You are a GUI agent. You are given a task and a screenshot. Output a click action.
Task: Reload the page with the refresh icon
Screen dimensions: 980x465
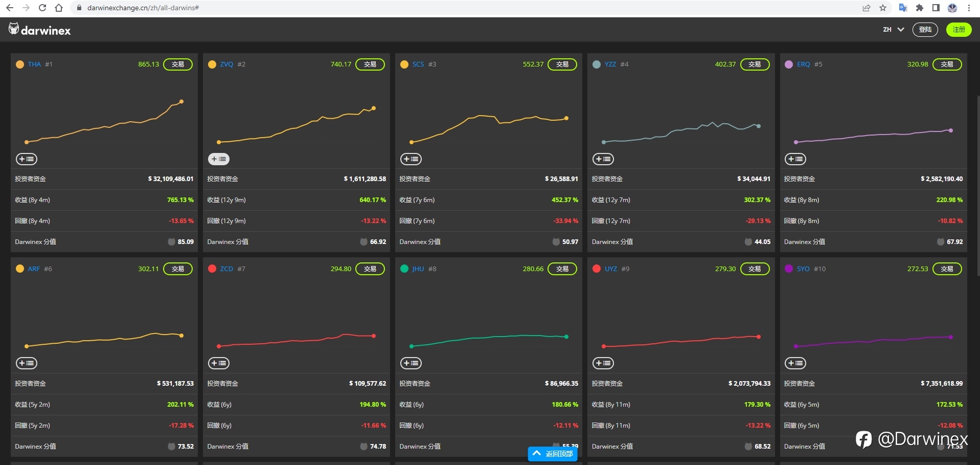42,8
